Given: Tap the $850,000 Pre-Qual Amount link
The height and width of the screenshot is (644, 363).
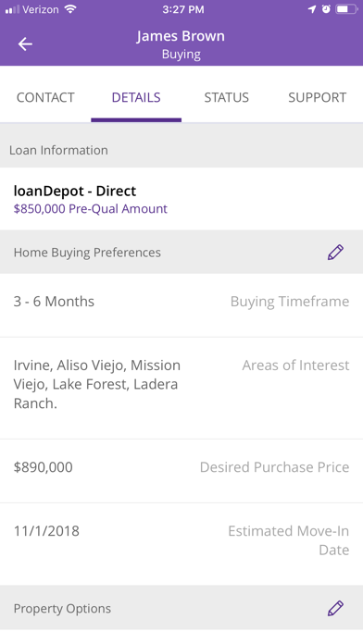Looking at the screenshot, I should 91,208.
